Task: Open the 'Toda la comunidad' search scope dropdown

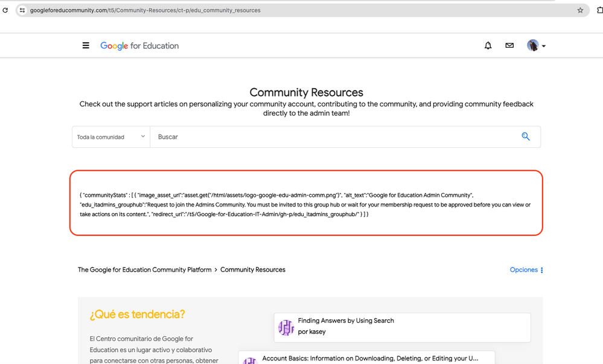Action: tap(110, 137)
